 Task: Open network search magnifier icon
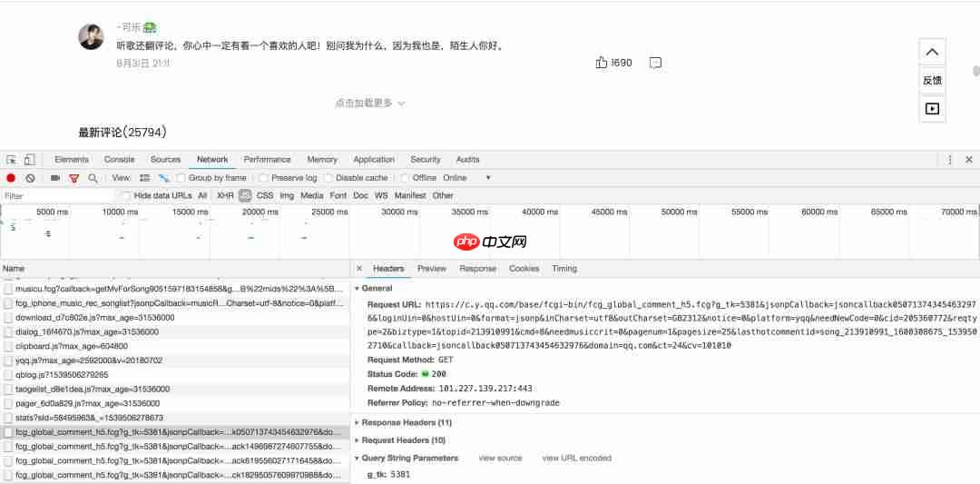[x=93, y=178]
